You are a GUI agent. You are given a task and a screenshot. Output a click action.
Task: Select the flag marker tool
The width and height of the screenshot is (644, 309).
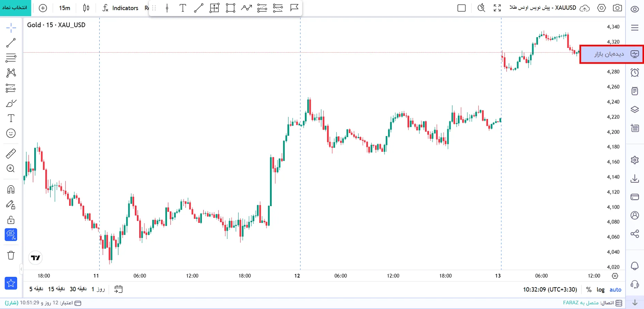(294, 8)
